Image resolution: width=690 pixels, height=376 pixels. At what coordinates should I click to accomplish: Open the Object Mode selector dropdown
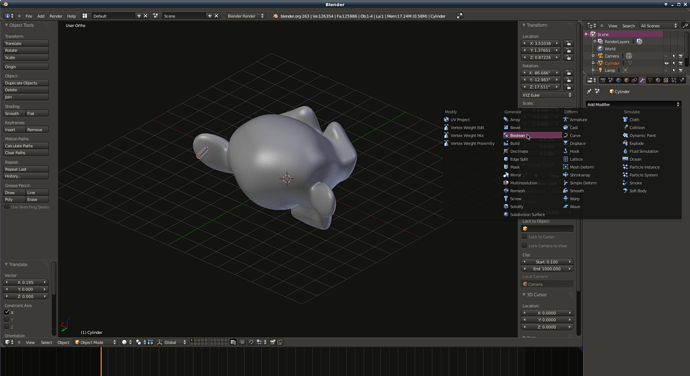coord(96,342)
